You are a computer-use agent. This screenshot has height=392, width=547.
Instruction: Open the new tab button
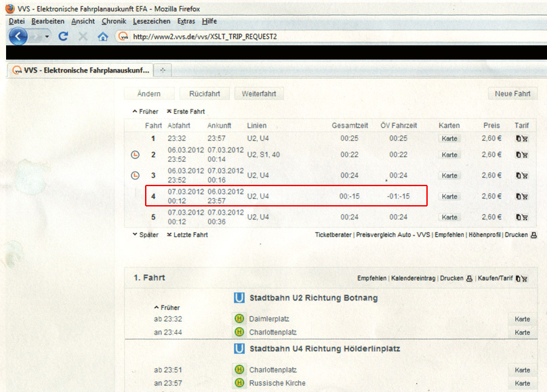click(163, 70)
